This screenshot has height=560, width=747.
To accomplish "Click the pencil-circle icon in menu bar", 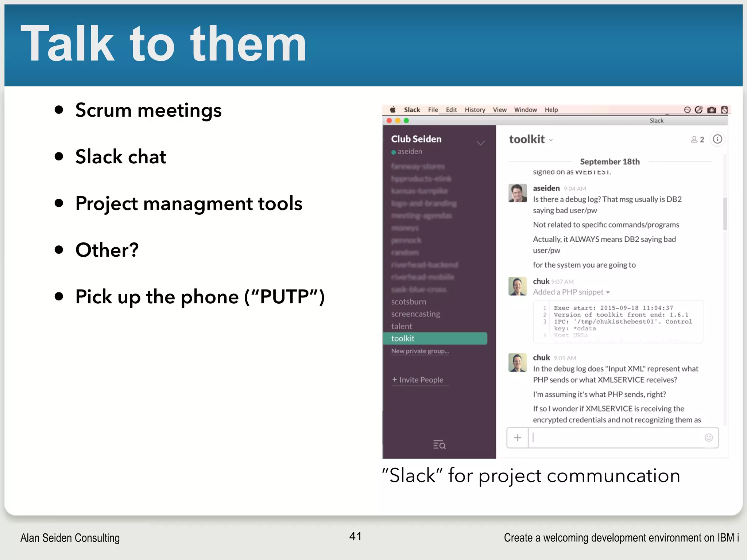I will 698,110.
